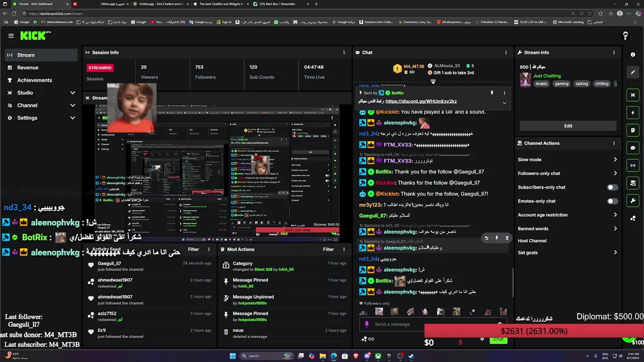Click reply icon on hovered chat message

tap(486, 238)
